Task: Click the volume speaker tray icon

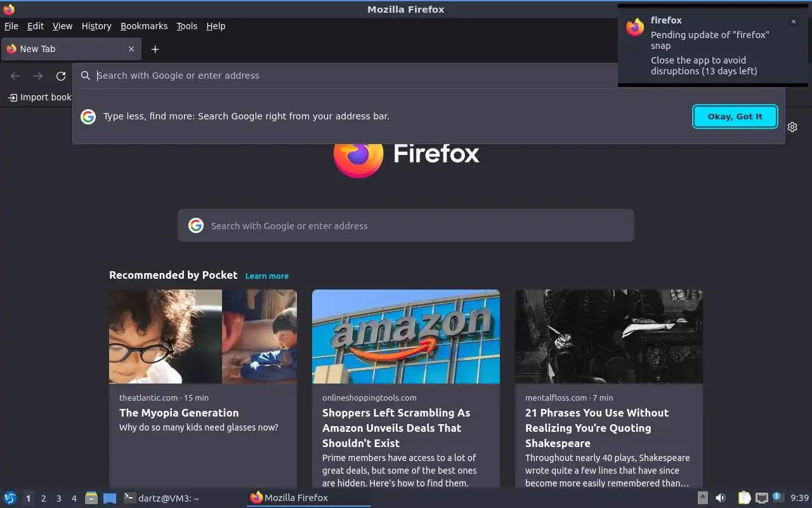Action: click(721, 498)
